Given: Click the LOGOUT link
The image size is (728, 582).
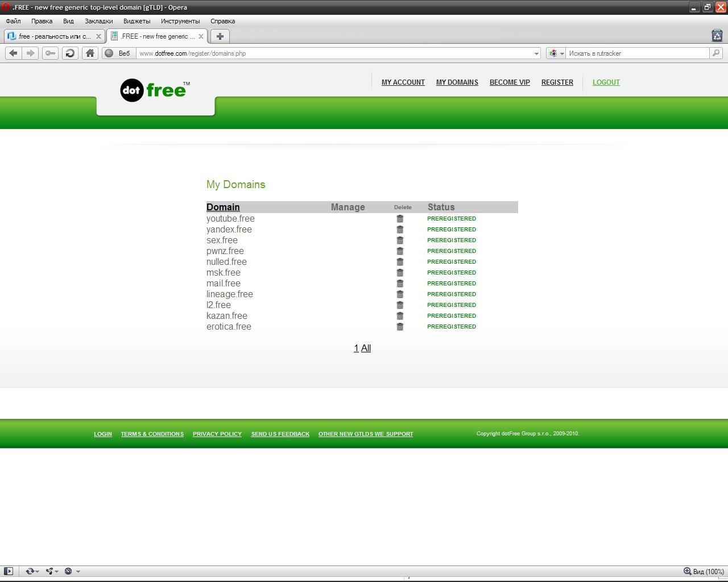Looking at the screenshot, I should click(606, 82).
